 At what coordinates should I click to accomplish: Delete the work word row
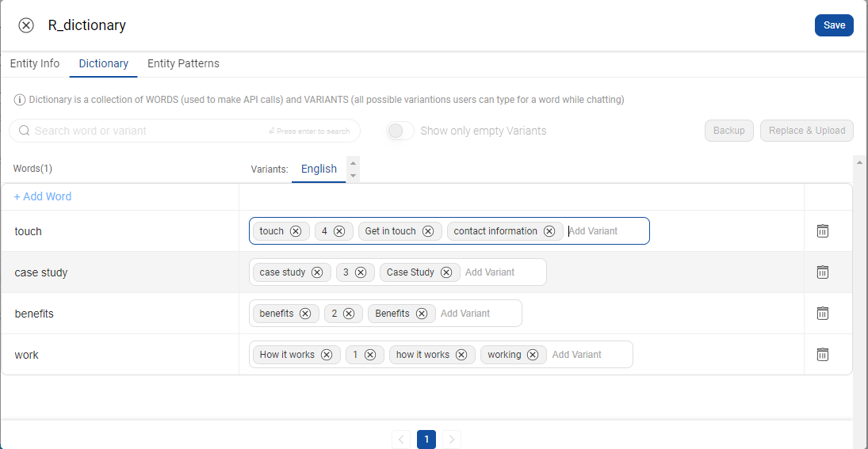point(823,355)
